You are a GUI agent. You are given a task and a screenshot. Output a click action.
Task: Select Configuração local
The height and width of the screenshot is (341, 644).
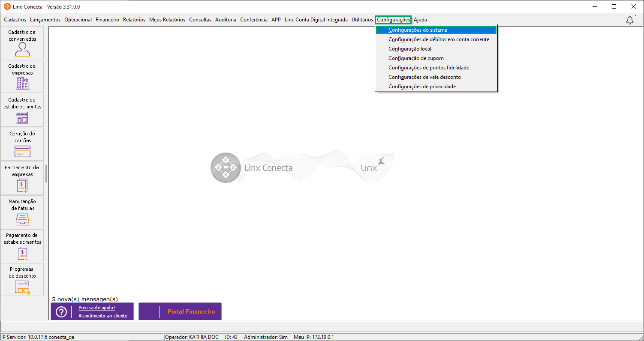click(x=436, y=49)
